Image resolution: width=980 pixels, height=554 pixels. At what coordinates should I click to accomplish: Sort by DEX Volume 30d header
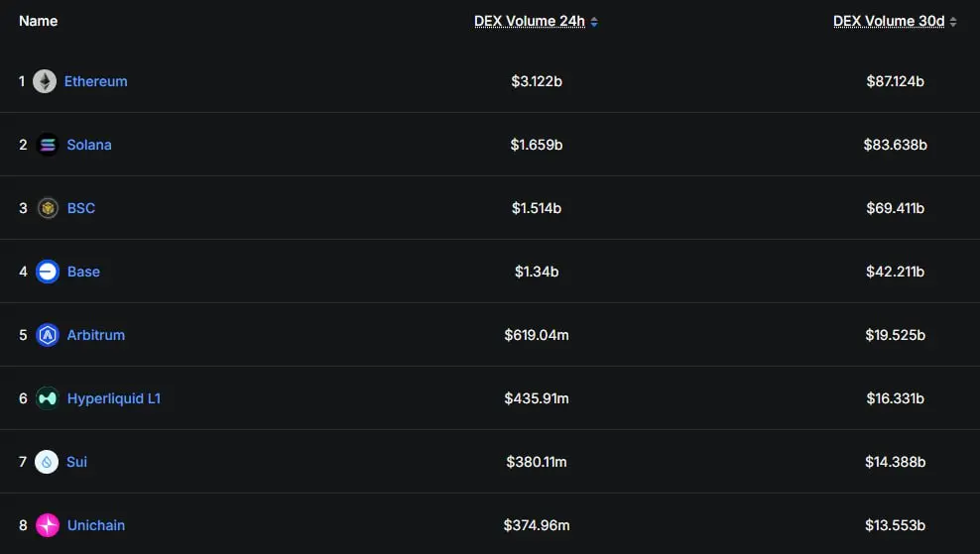click(889, 21)
